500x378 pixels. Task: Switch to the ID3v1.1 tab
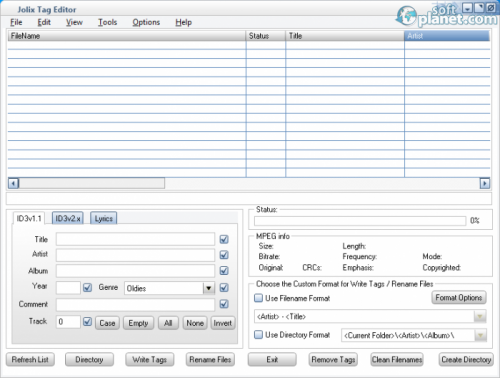(x=29, y=219)
